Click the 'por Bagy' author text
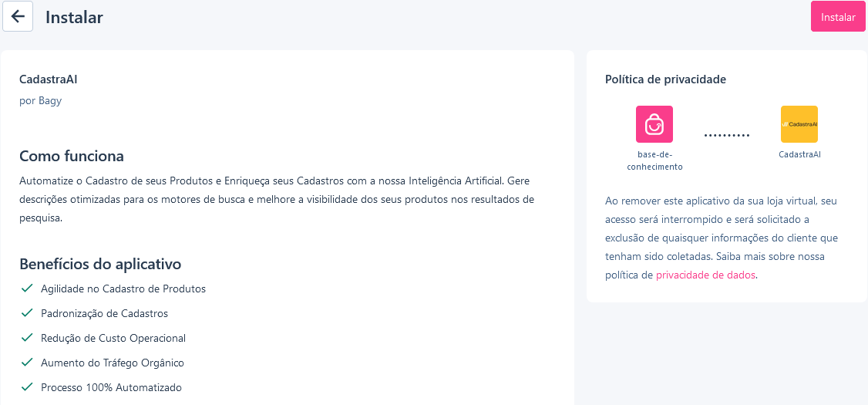The image size is (868, 405). [x=40, y=101]
